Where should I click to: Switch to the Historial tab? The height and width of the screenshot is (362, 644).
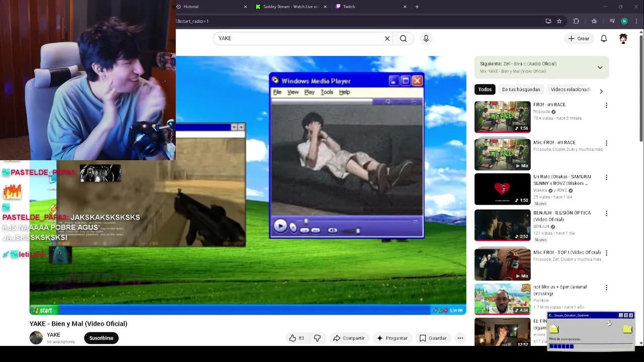209,7
